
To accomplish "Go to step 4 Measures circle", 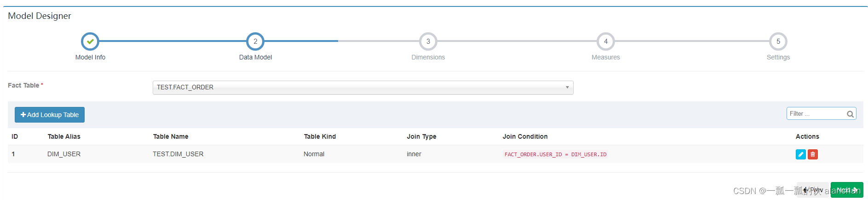I will 606,41.
